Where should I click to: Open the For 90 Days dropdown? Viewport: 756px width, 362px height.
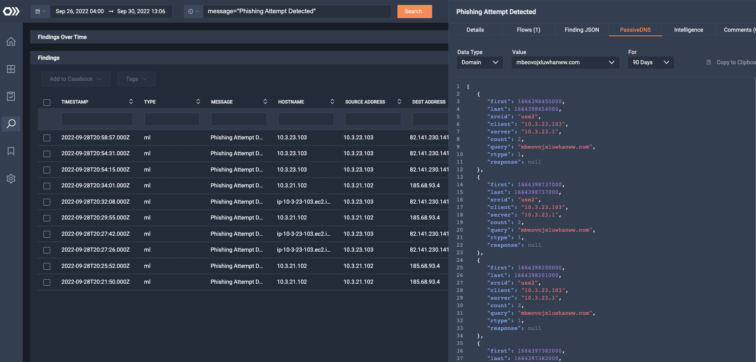coord(651,63)
